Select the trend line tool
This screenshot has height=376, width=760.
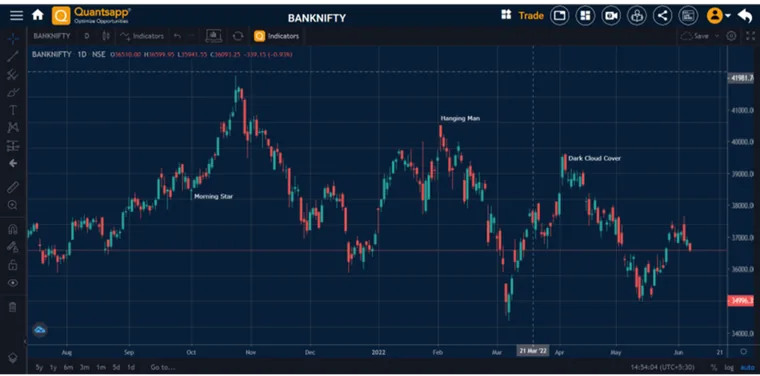[13, 56]
